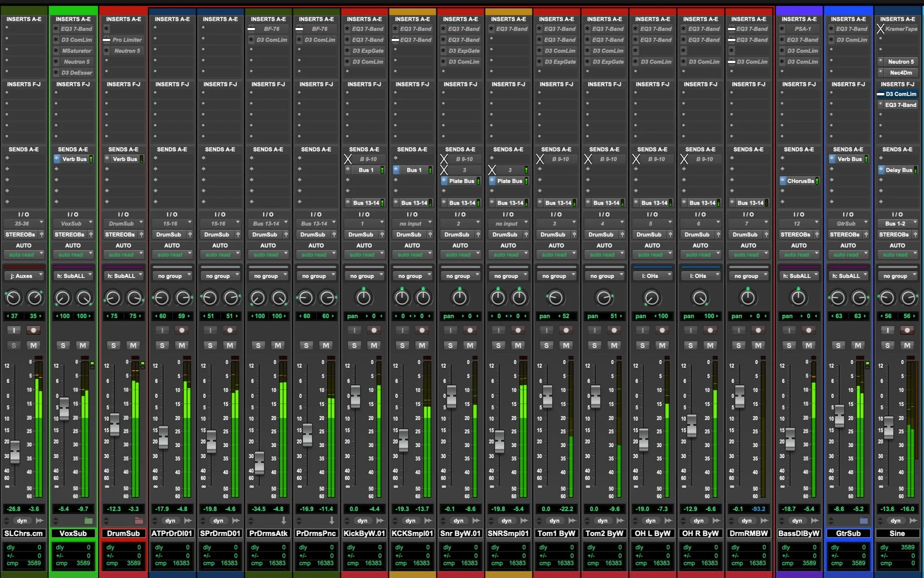This screenshot has width=924, height=578.
Task: Open the Pro Limiter insert on DrumSub
Action: point(126,40)
